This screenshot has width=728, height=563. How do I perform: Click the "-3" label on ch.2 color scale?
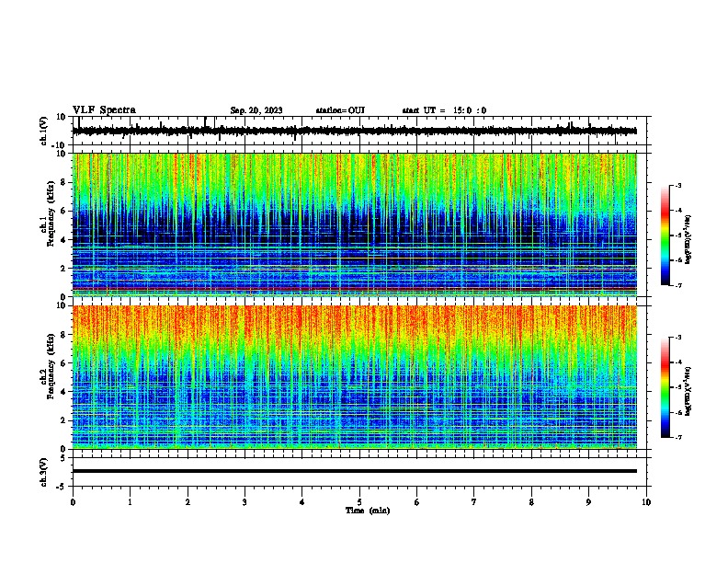[677, 338]
